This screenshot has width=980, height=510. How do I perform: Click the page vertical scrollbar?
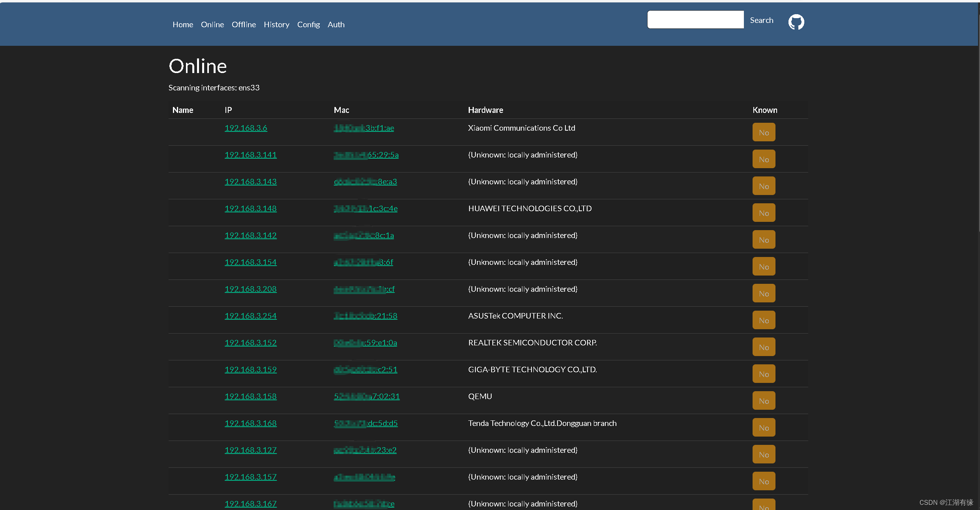(978, 118)
